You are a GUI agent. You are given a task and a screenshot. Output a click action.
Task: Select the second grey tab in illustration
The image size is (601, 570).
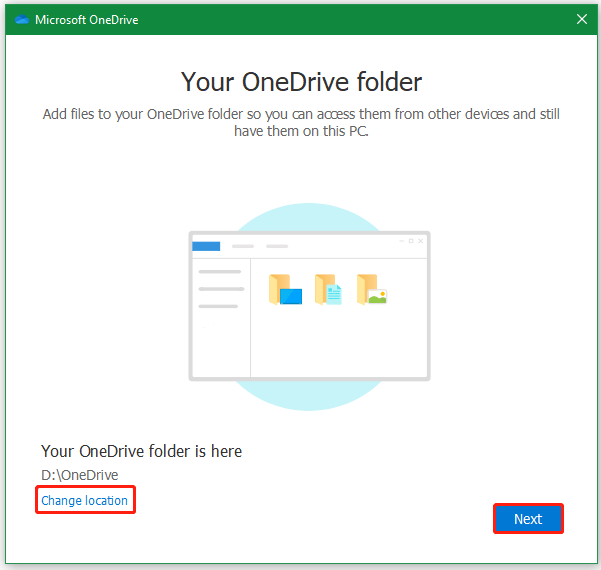coord(277,246)
